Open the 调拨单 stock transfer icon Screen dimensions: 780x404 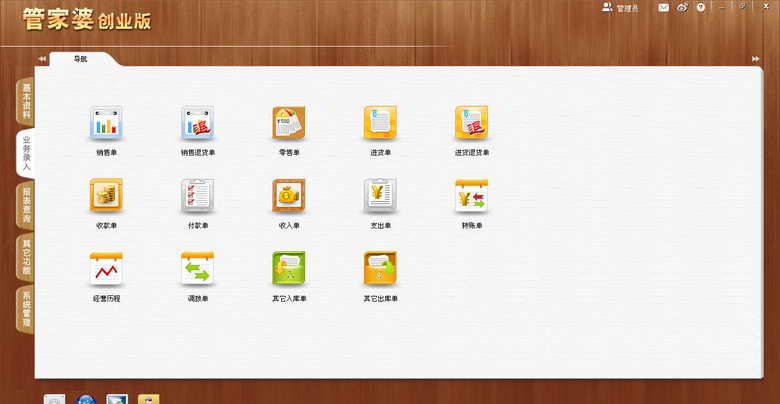click(x=197, y=269)
